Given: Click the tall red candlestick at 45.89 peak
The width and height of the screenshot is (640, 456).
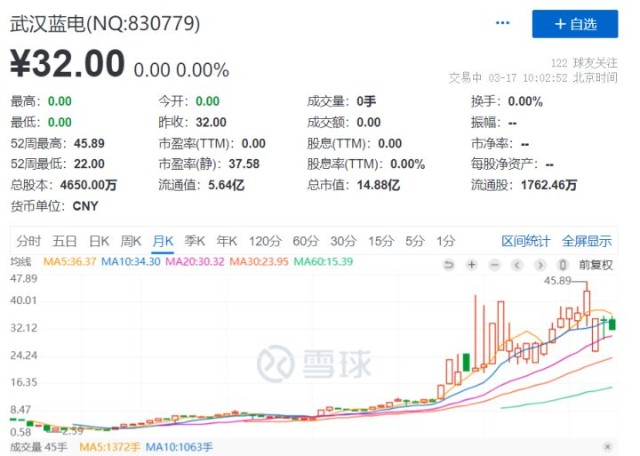Looking at the screenshot, I should (x=587, y=302).
